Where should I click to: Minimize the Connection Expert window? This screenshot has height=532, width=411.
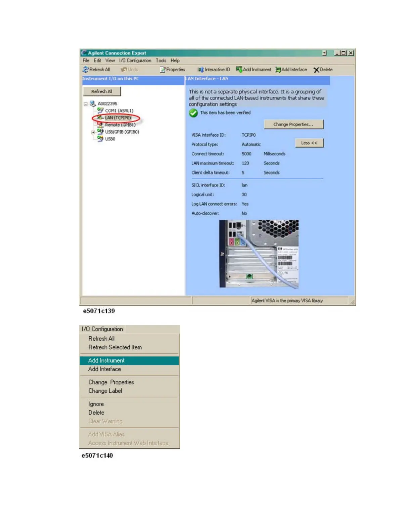coord(337,53)
